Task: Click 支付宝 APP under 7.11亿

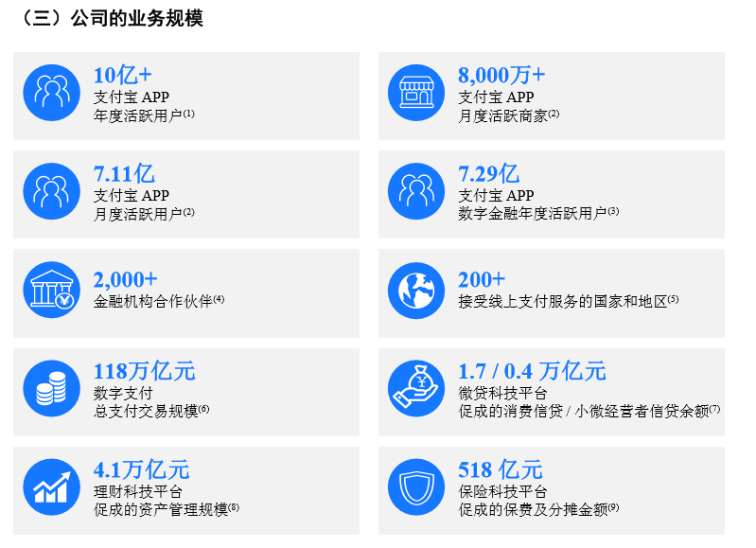Action: point(132,195)
